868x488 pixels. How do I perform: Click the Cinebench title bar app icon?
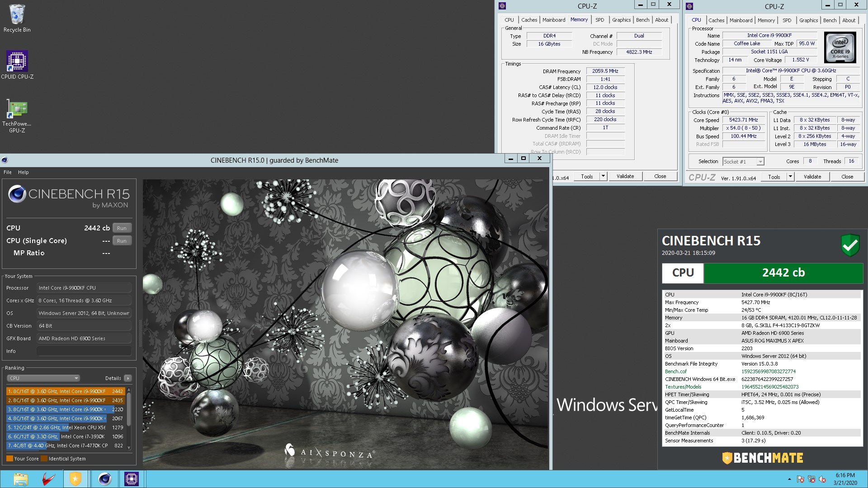tap(5, 160)
